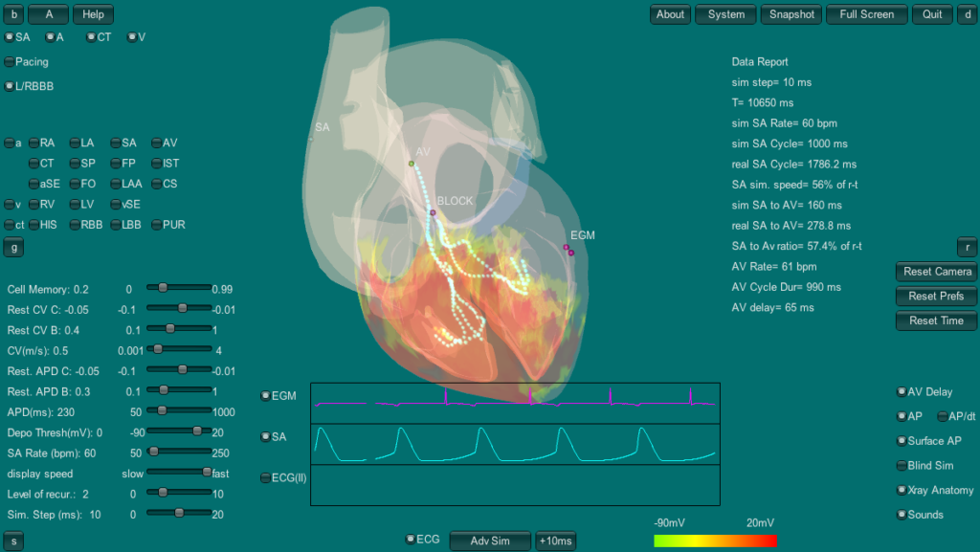The height and width of the screenshot is (552, 980).
Task: Click the 's' icon bottom left corner
Action: coord(13,541)
